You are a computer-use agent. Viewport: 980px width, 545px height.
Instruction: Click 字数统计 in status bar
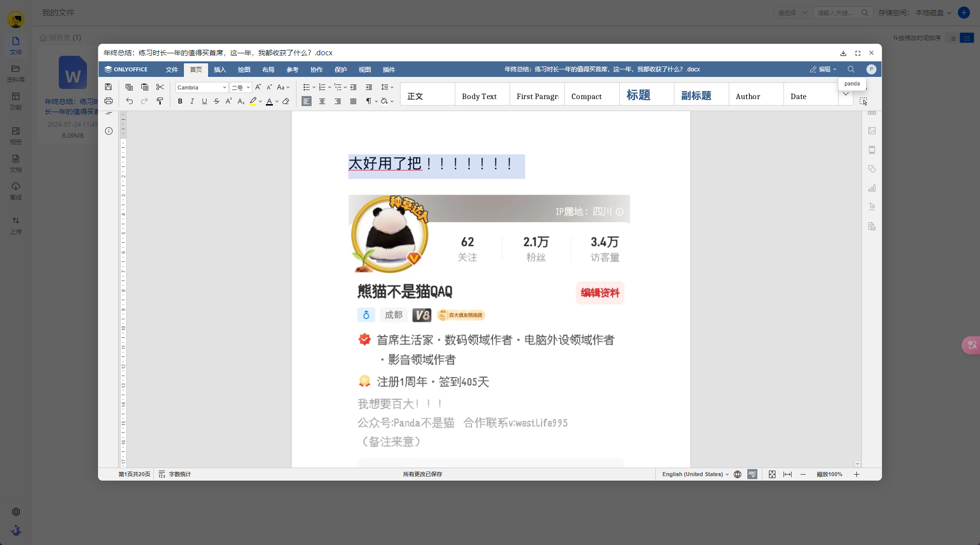click(175, 474)
